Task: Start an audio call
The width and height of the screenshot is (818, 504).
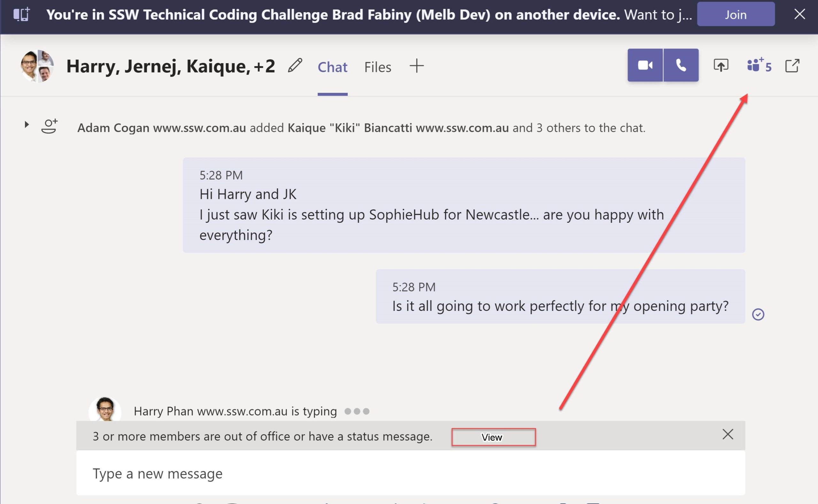Action: [x=681, y=65]
